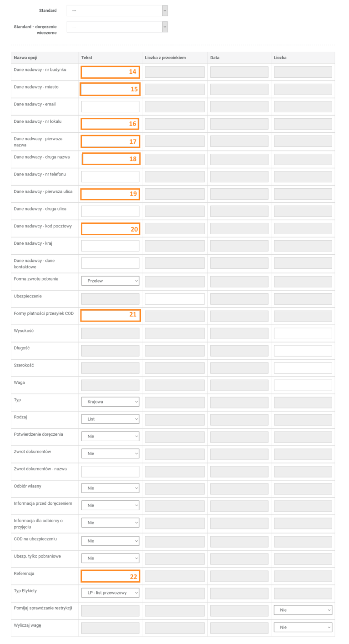Click Dane nadawcy - kod pocztowy field
The image size is (349, 644).
[110, 229]
